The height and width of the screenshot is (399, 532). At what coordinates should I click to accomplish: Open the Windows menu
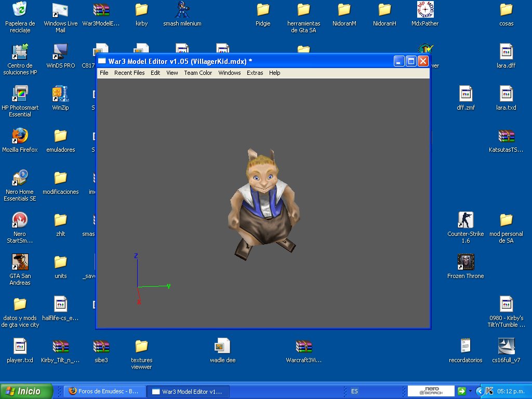point(229,73)
